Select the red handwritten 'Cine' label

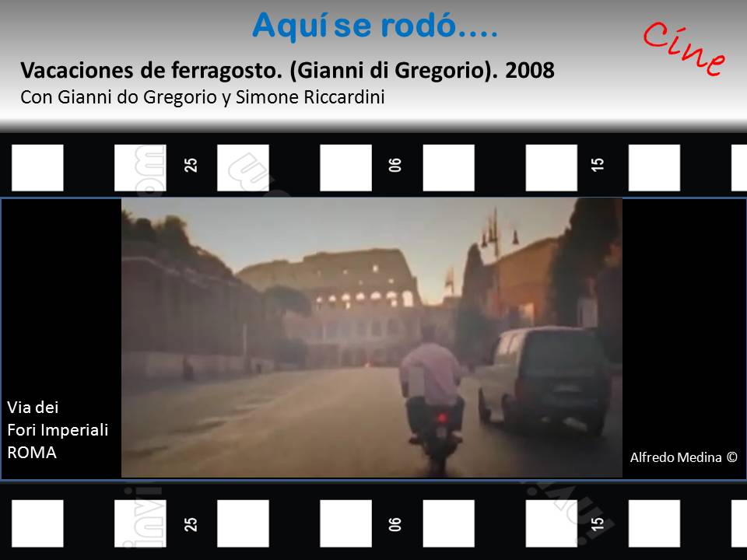click(x=684, y=48)
